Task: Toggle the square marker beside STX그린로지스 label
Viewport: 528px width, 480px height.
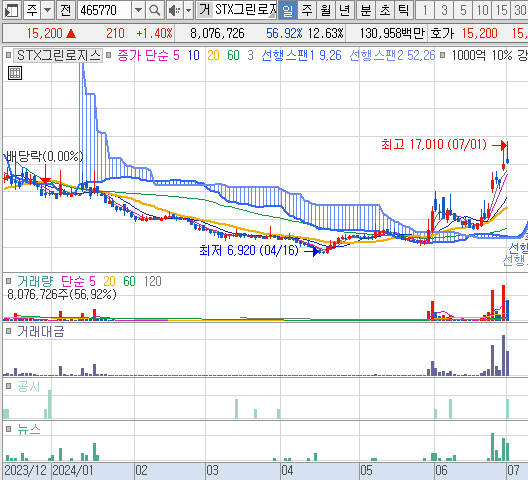Action: click(x=8, y=55)
